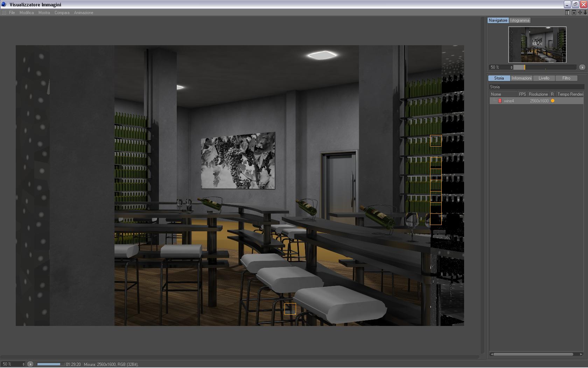Click the vertical arrows zoom view icon

[585, 13]
